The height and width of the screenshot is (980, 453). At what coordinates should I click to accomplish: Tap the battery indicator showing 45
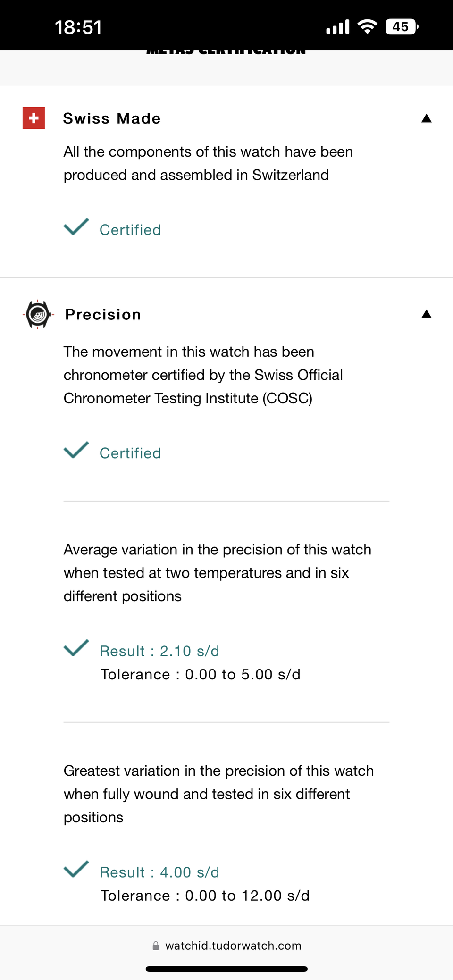pos(402,27)
